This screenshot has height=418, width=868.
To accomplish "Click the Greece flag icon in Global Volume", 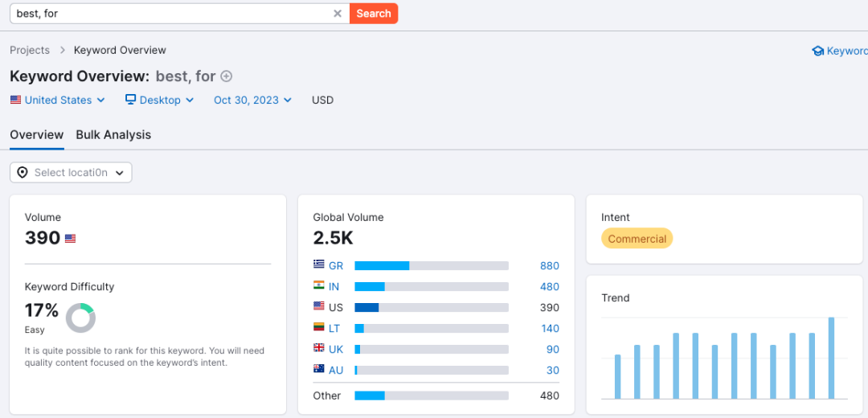I will [318, 264].
